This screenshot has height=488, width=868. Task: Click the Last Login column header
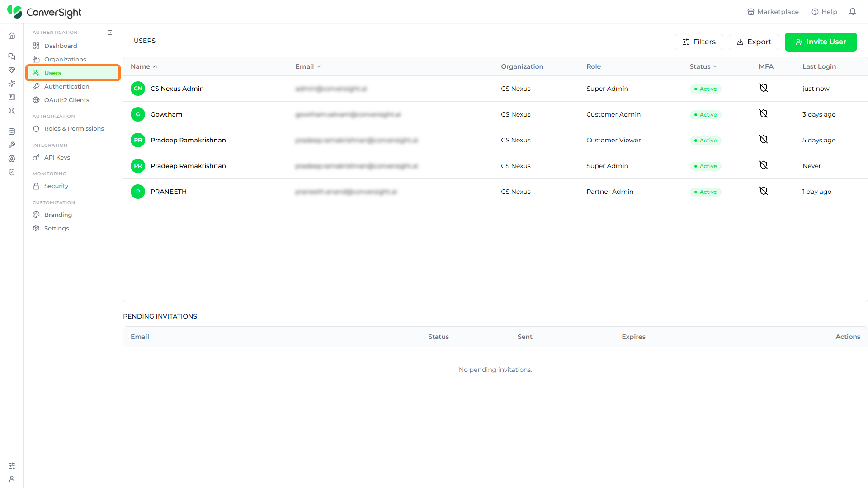pos(819,66)
